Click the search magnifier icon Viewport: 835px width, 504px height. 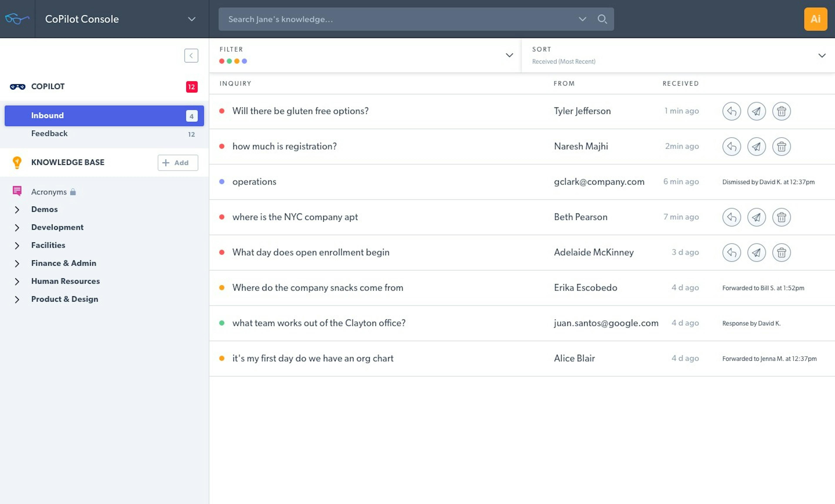pos(602,19)
